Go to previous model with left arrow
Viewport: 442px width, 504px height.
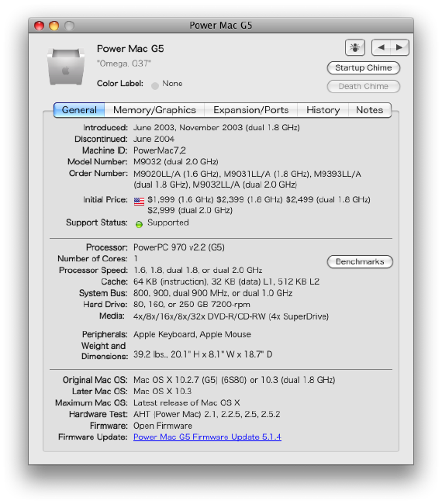point(382,47)
